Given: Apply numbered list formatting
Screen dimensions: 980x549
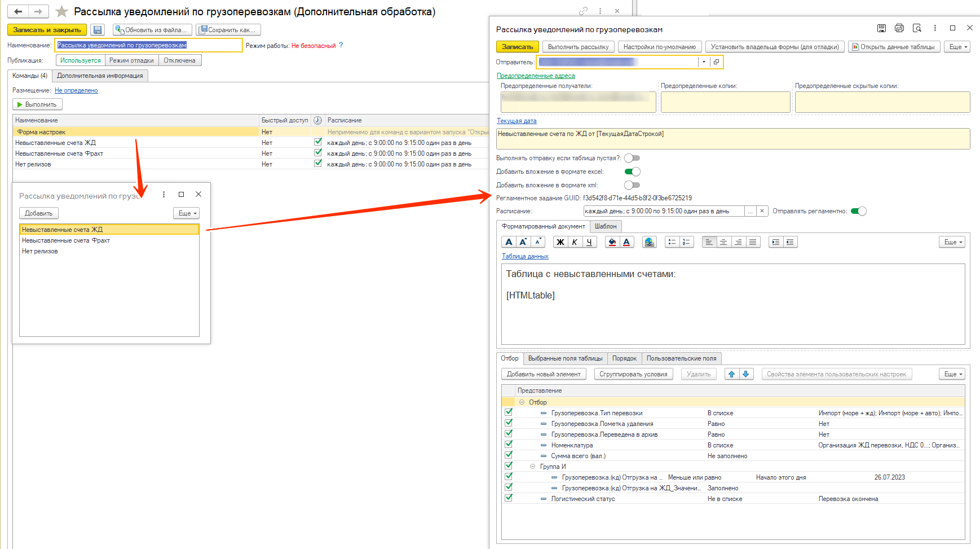Looking at the screenshot, I should click(686, 242).
